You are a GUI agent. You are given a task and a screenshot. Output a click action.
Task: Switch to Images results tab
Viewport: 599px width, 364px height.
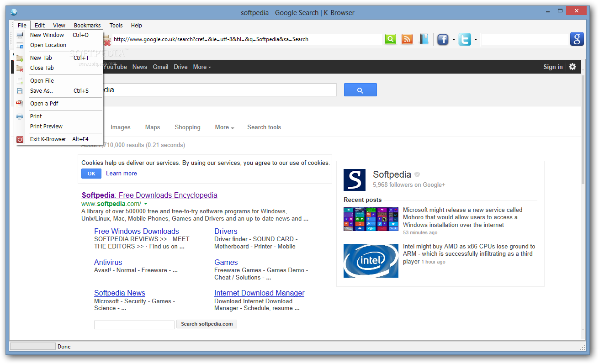coord(121,127)
